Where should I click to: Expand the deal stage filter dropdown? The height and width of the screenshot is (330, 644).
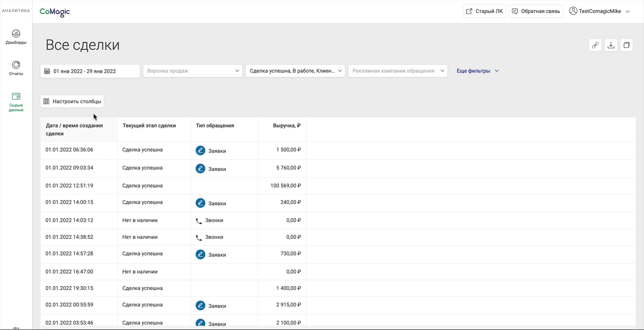(295, 71)
